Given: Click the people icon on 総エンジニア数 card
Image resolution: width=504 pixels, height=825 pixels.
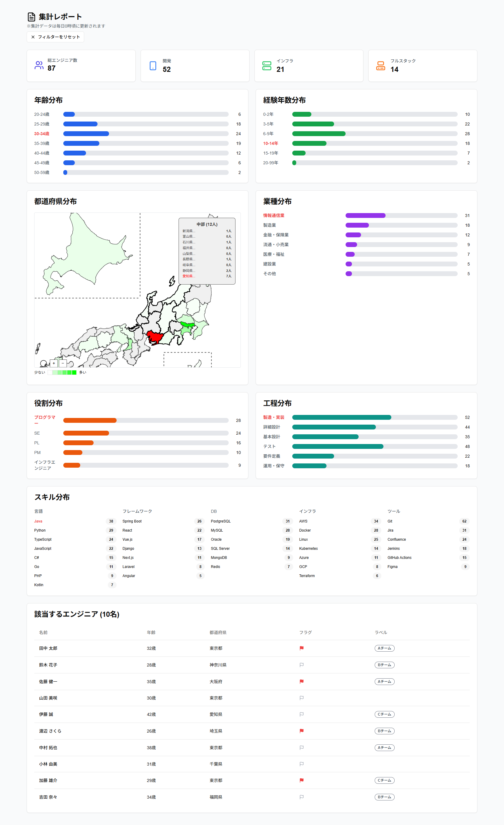Looking at the screenshot, I should (x=39, y=65).
